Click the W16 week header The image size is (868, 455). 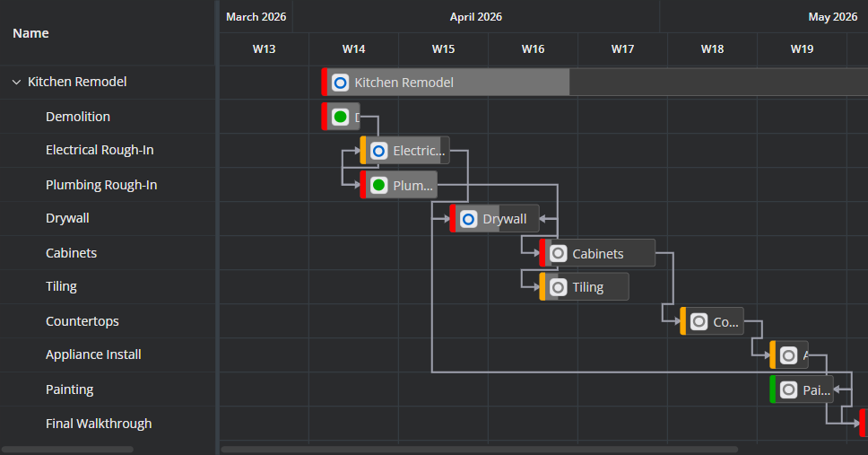tap(534, 48)
